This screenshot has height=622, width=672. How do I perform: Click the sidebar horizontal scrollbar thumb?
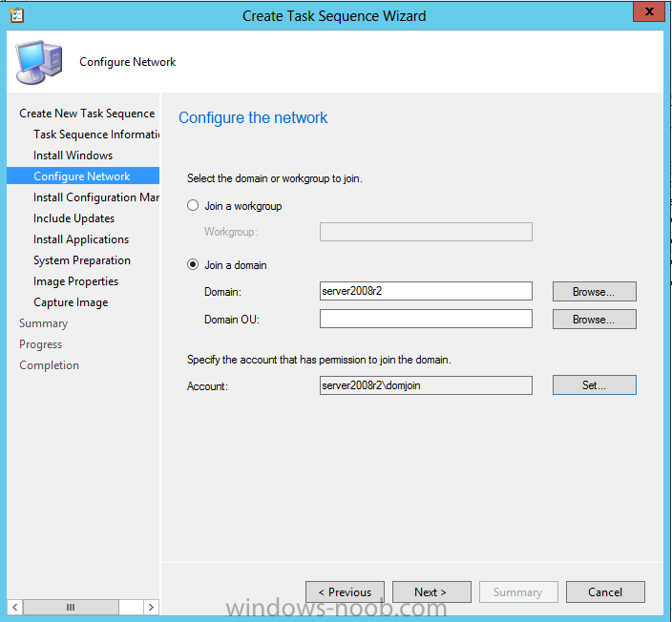tap(71, 607)
